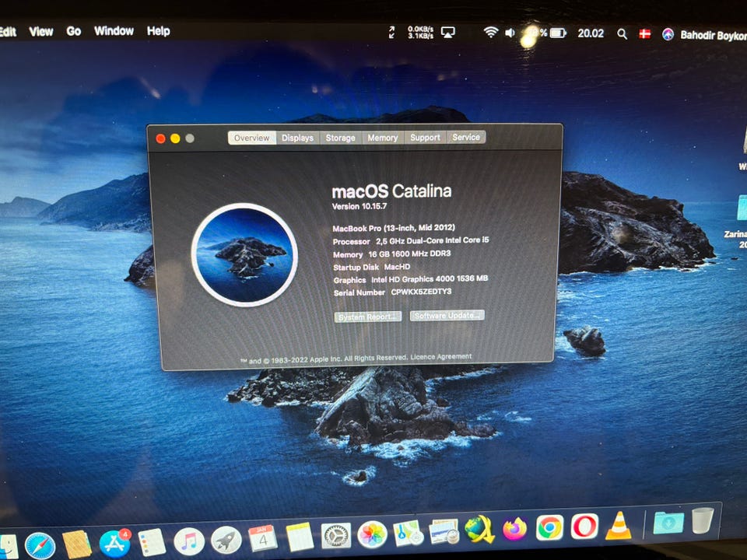Open the Downloads folder stack
Image resolution: width=747 pixels, height=560 pixels.
click(x=668, y=523)
